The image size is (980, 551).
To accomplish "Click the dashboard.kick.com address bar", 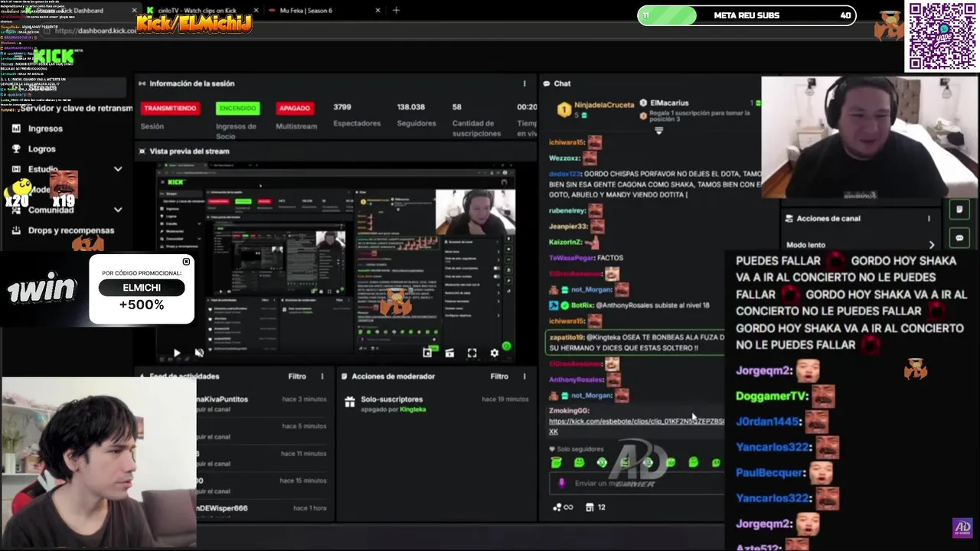I will click(x=96, y=31).
